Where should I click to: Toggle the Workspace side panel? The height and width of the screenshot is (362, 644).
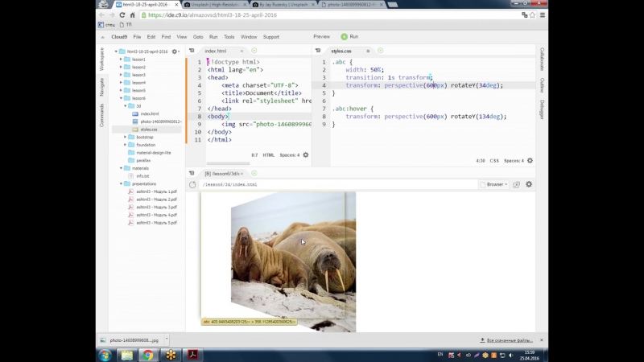(x=101, y=59)
